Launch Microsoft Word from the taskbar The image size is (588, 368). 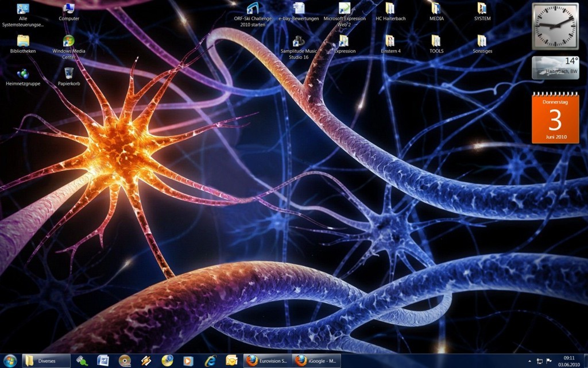coord(103,361)
